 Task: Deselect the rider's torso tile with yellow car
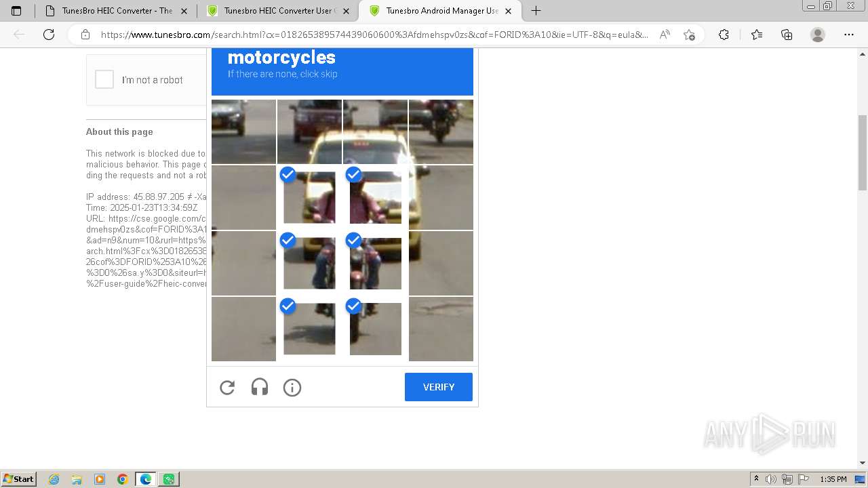click(309, 197)
